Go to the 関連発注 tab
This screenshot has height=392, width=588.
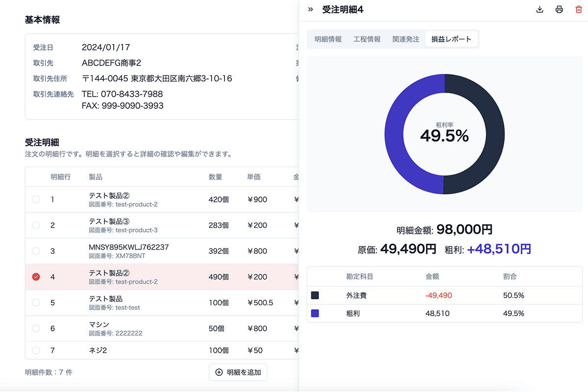pyautogui.click(x=406, y=39)
